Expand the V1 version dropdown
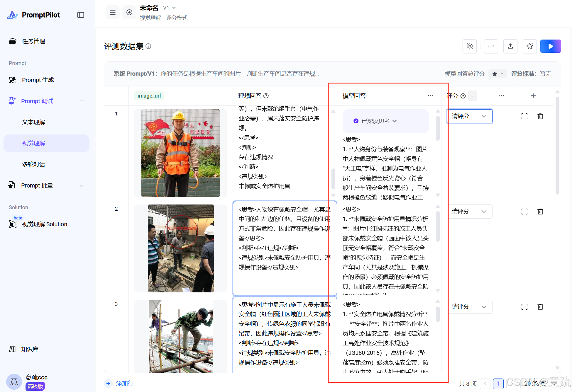This screenshot has height=392, width=572. point(170,8)
